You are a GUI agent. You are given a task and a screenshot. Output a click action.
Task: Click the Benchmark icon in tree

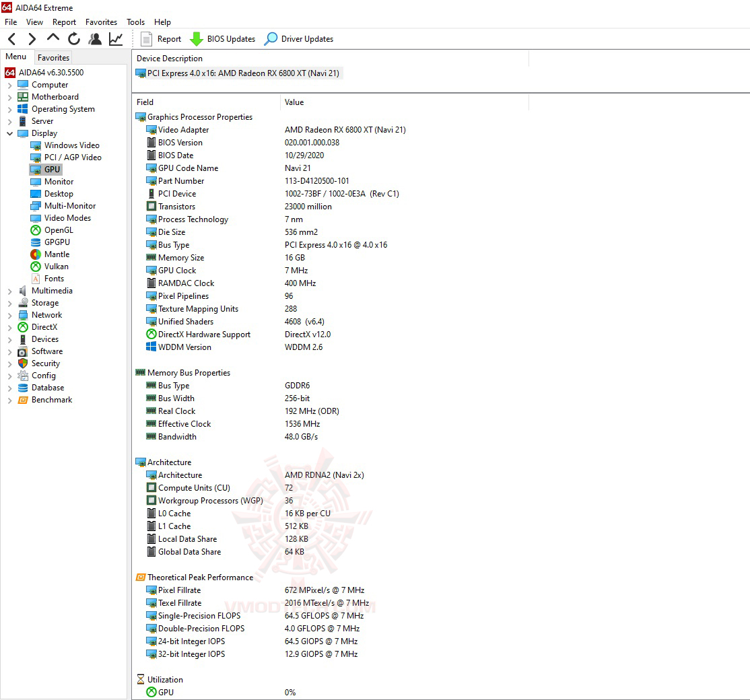(x=23, y=400)
